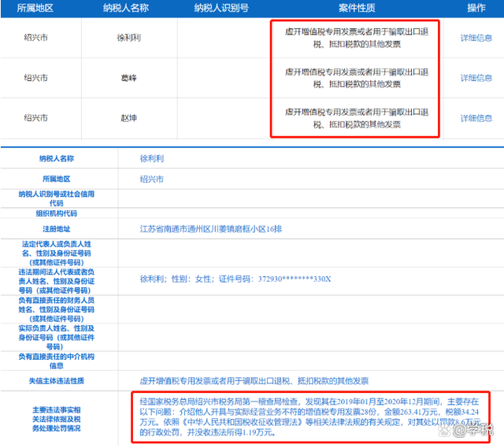Viewport: 504px width, 448px height.
Task: Click the 失信主体违法性质 value text
Action: pos(254,380)
